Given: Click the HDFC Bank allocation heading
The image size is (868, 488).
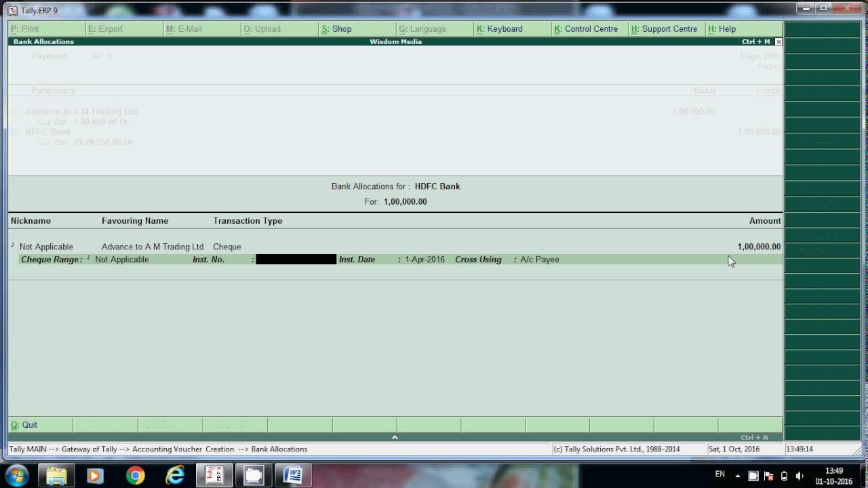Looking at the screenshot, I should pyautogui.click(x=437, y=186).
